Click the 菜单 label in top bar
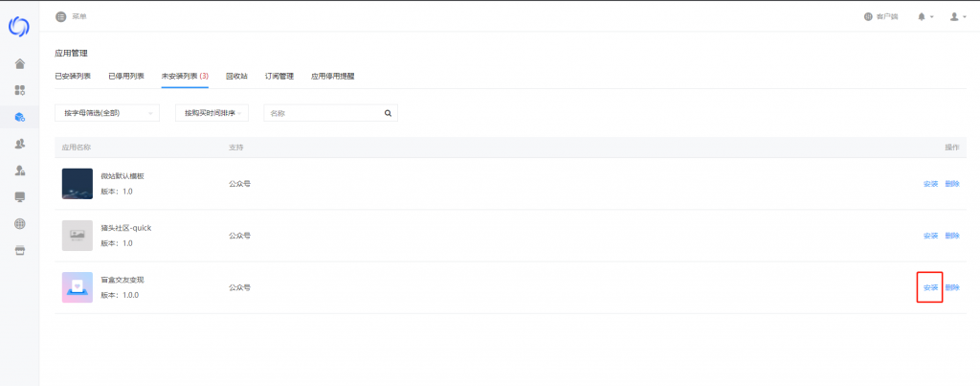 [x=79, y=17]
